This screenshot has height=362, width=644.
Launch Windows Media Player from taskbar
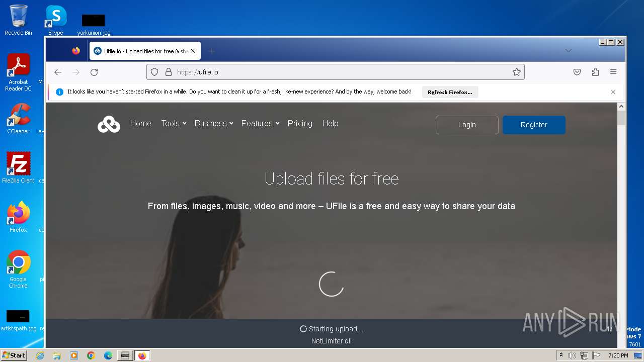tap(74, 355)
